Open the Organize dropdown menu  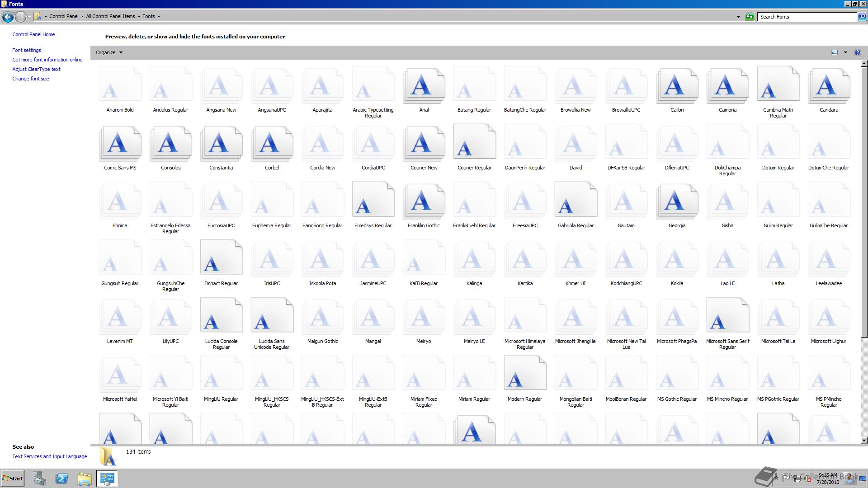pos(109,52)
